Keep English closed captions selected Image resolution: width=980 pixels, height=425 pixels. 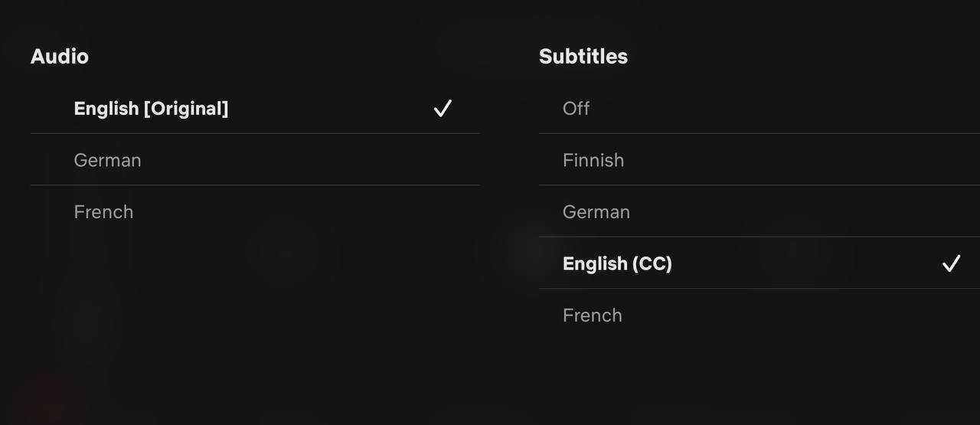click(617, 263)
